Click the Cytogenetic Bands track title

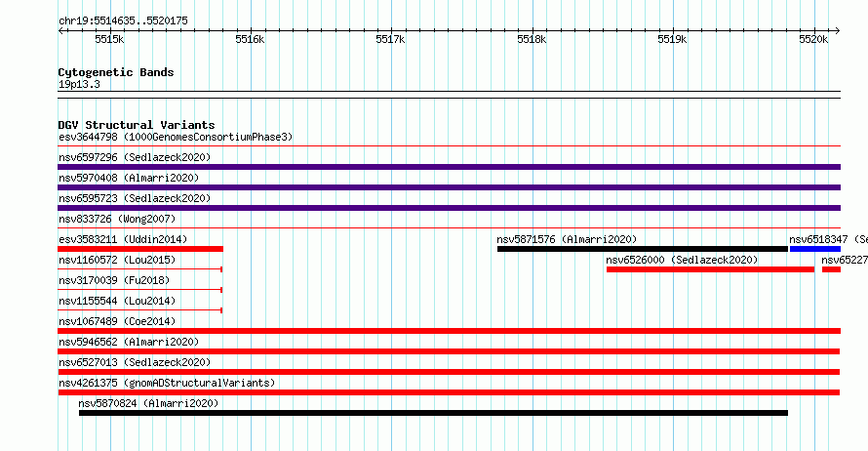[x=116, y=72]
